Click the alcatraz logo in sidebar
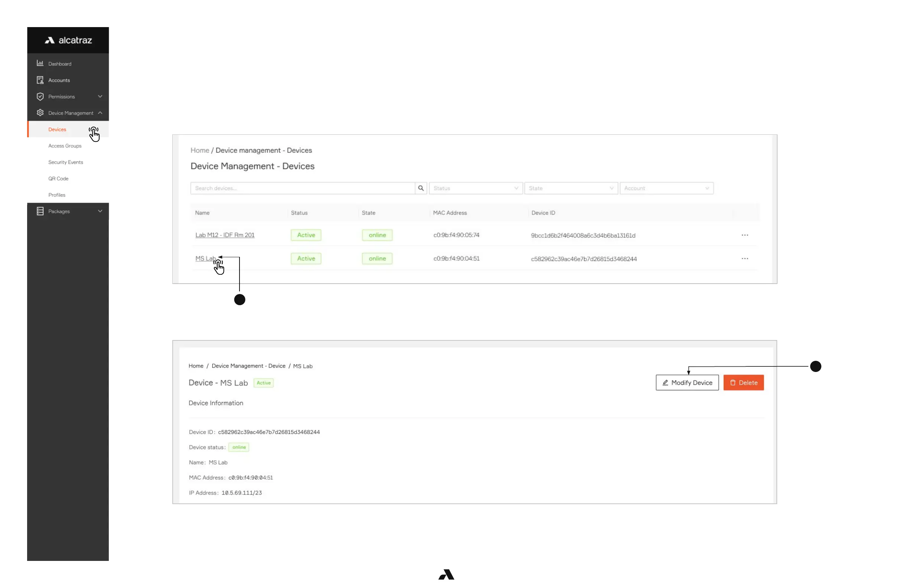 click(x=68, y=40)
